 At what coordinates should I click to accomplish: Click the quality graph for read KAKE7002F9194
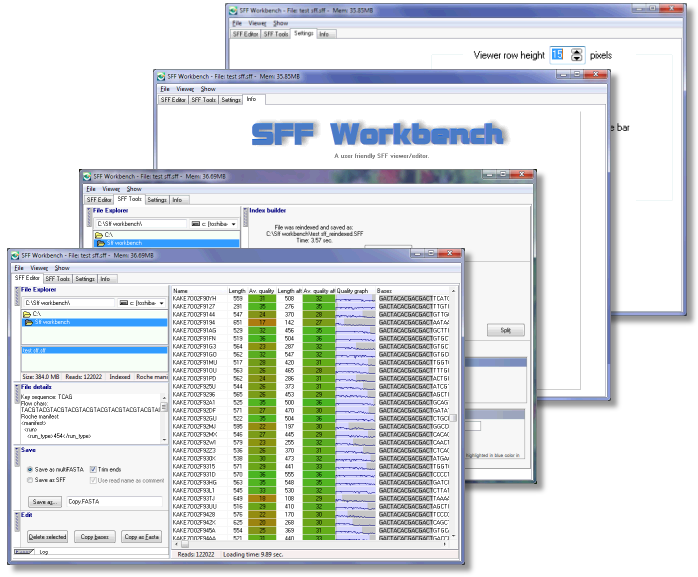click(355, 322)
